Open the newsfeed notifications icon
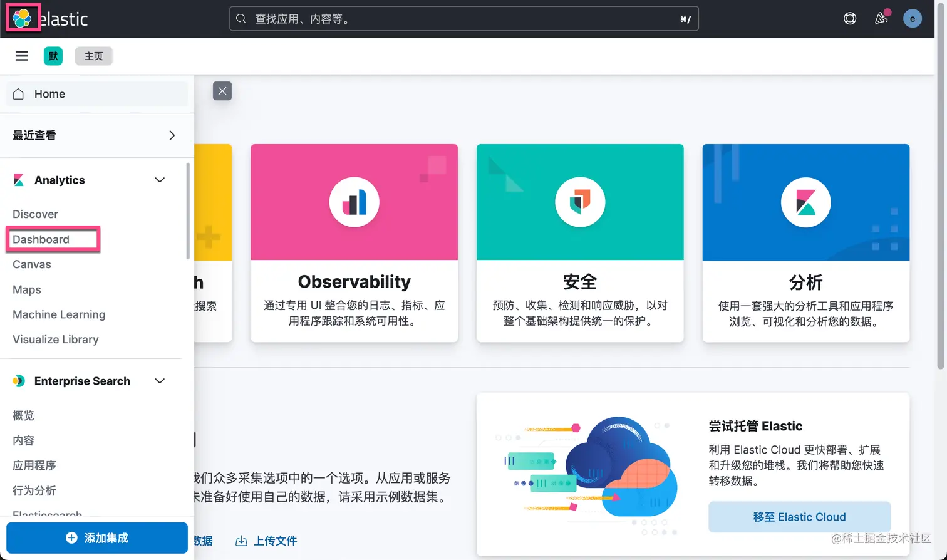Viewport: 947px width, 560px height. (x=881, y=18)
